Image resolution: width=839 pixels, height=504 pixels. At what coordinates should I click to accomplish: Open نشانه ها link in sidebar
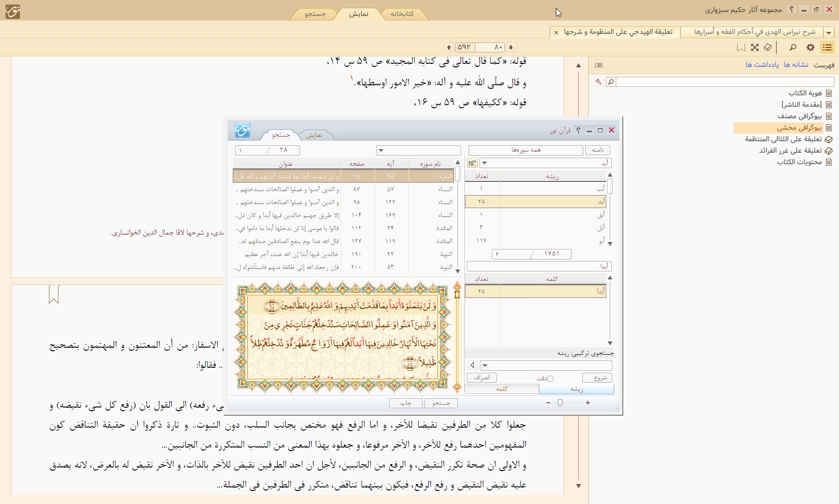(796, 65)
